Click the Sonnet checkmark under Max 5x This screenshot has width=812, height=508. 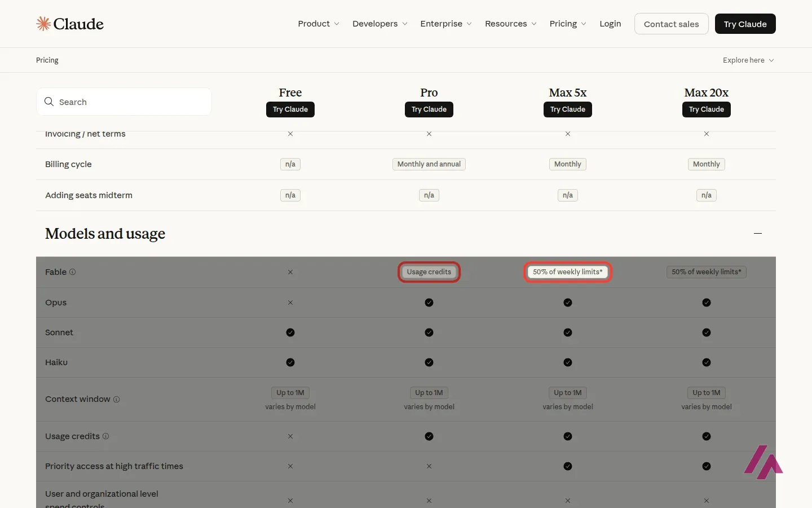click(568, 332)
